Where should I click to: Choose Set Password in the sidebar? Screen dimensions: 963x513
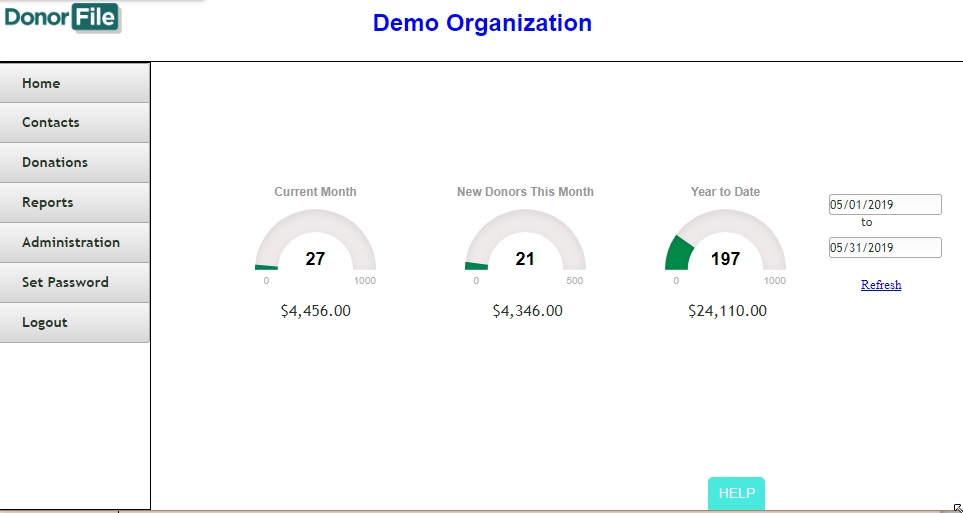click(x=75, y=283)
